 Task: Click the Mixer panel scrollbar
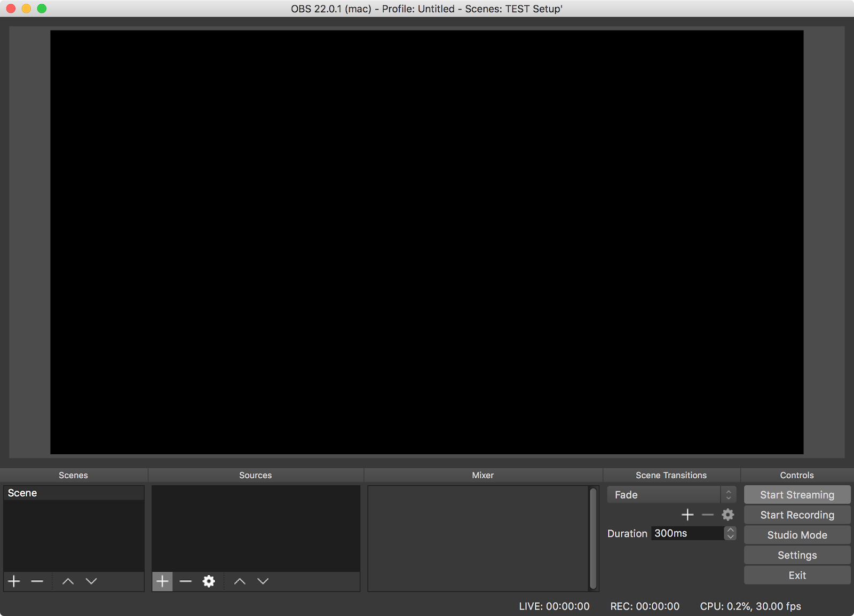point(593,538)
